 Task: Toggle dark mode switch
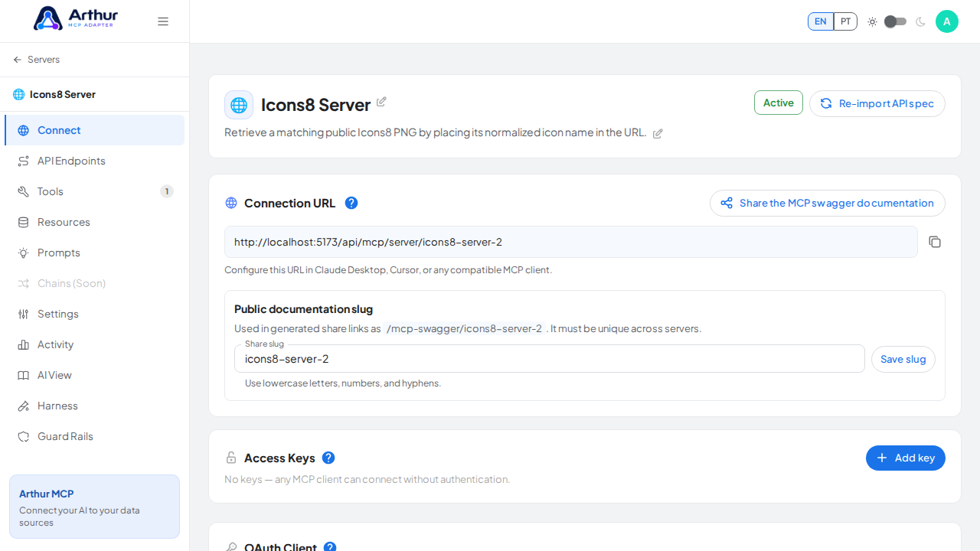pyautogui.click(x=895, y=21)
